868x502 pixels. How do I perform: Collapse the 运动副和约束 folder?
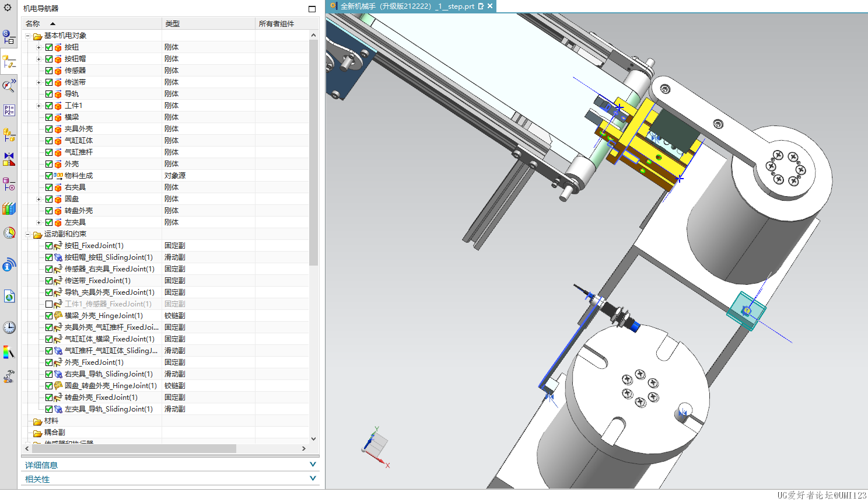[27, 234]
